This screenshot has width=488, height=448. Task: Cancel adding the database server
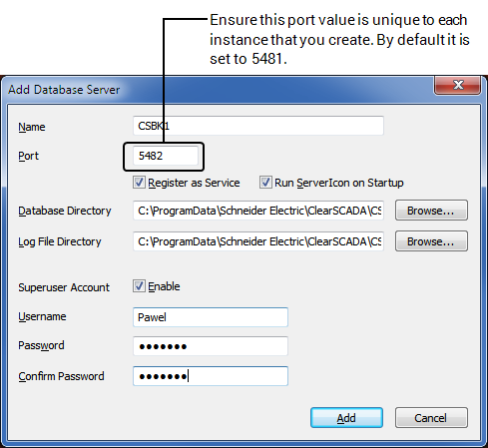pyautogui.click(x=431, y=418)
